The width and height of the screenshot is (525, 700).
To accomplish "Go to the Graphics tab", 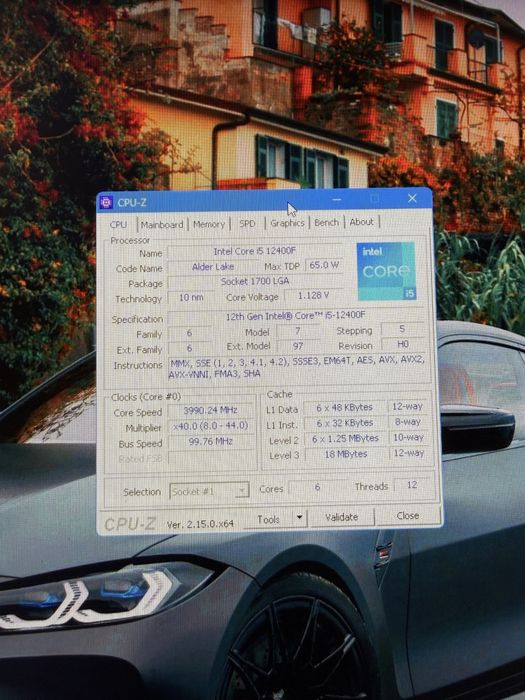I will 287,223.
